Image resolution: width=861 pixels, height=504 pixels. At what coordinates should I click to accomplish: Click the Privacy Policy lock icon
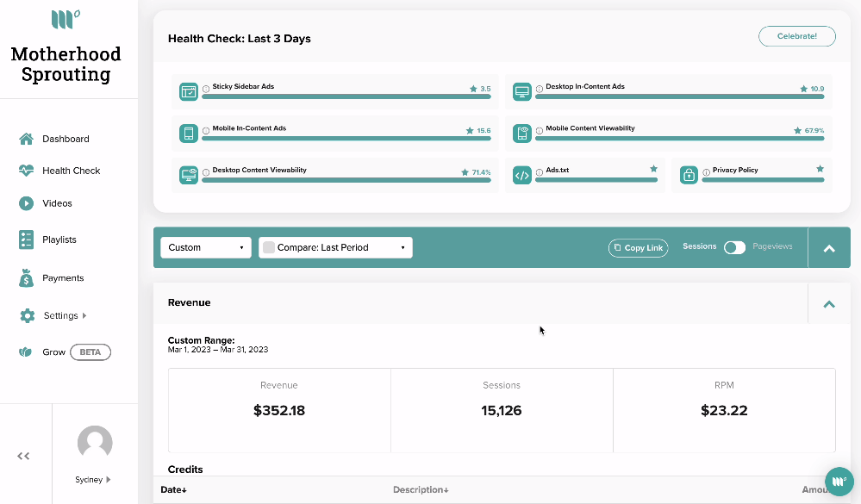coord(689,175)
